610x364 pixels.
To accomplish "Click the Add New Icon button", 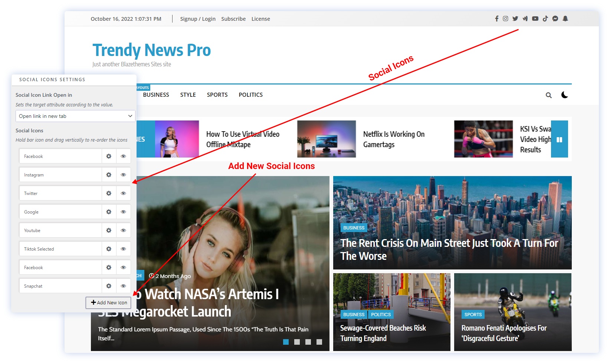I will pyautogui.click(x=109, y=303).
